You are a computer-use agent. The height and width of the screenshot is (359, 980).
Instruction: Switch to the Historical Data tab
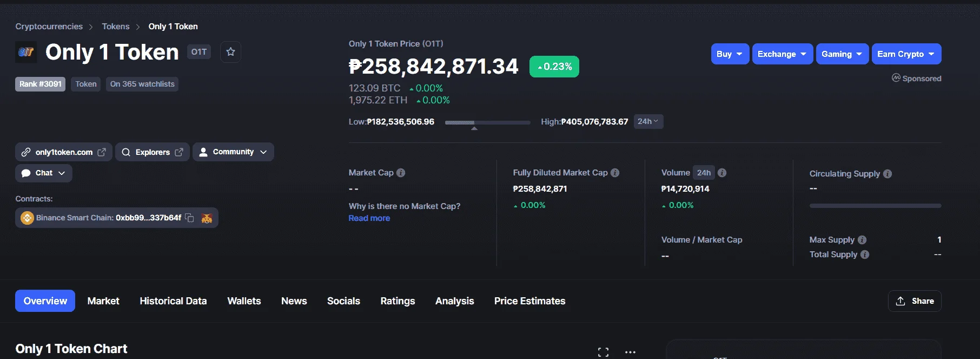[x=173, y=301]
